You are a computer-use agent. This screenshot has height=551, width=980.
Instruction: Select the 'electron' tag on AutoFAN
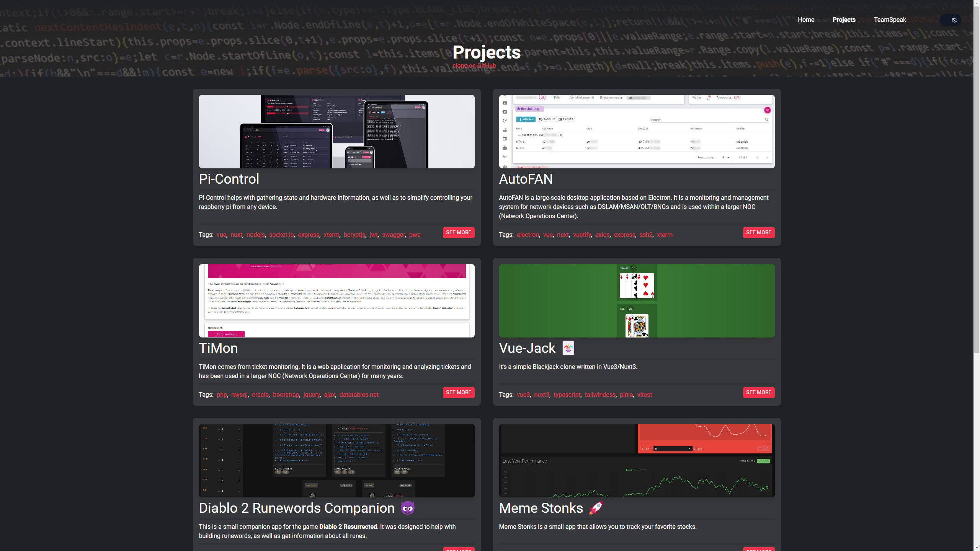tap(528, 235)
